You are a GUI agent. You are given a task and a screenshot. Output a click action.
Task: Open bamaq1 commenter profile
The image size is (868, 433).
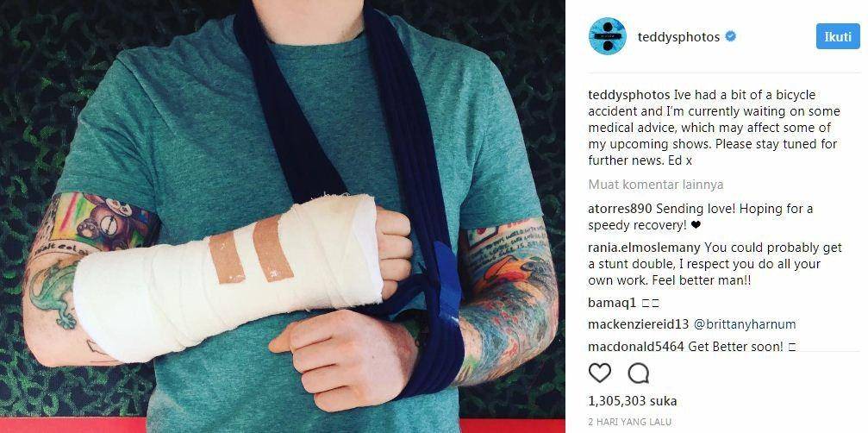click(612, 303)
